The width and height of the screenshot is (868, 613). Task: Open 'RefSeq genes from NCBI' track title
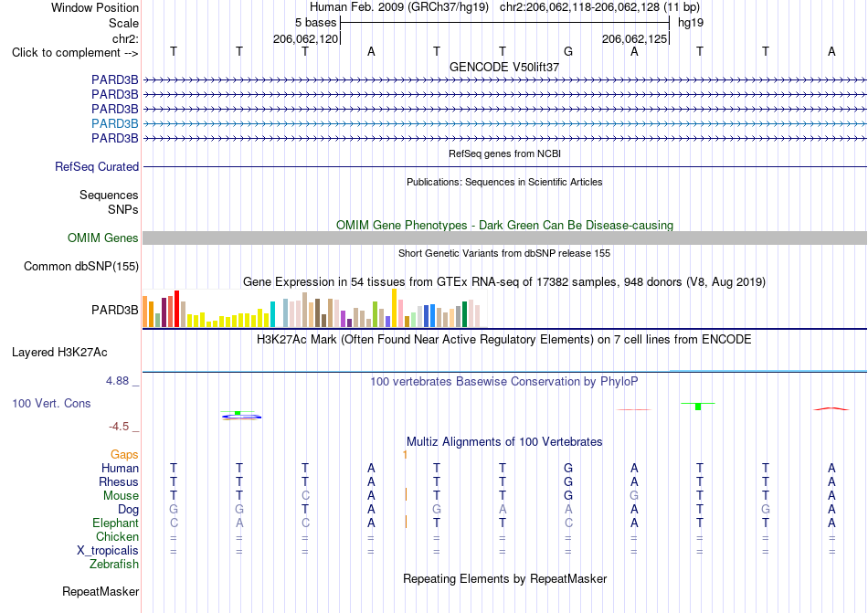click(504, 153)
